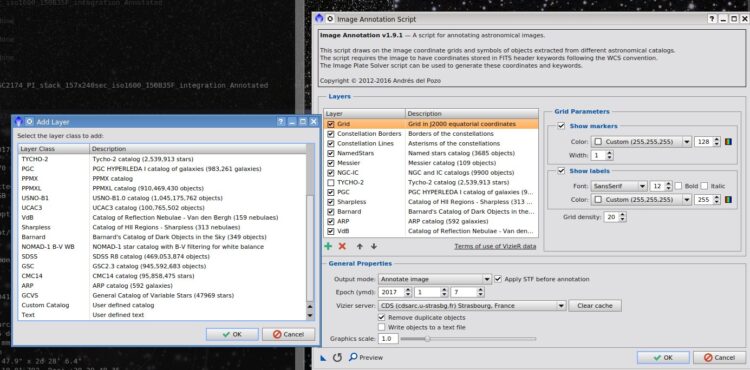This screenshot has height=370, width=750.
Task: Adjust marker opacity 128 stepper
Action: [x=716, y=142]
